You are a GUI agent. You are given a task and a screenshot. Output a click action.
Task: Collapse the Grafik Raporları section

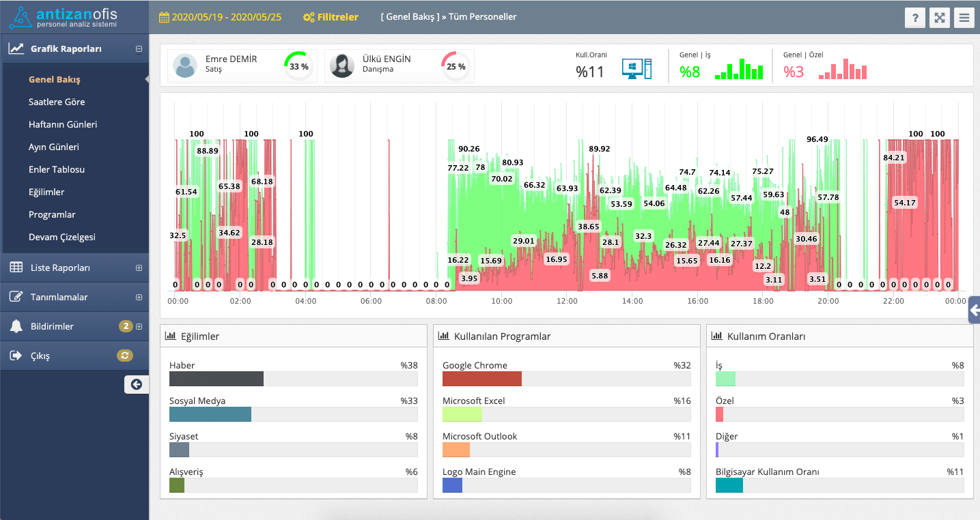click(x=139, y=49)
